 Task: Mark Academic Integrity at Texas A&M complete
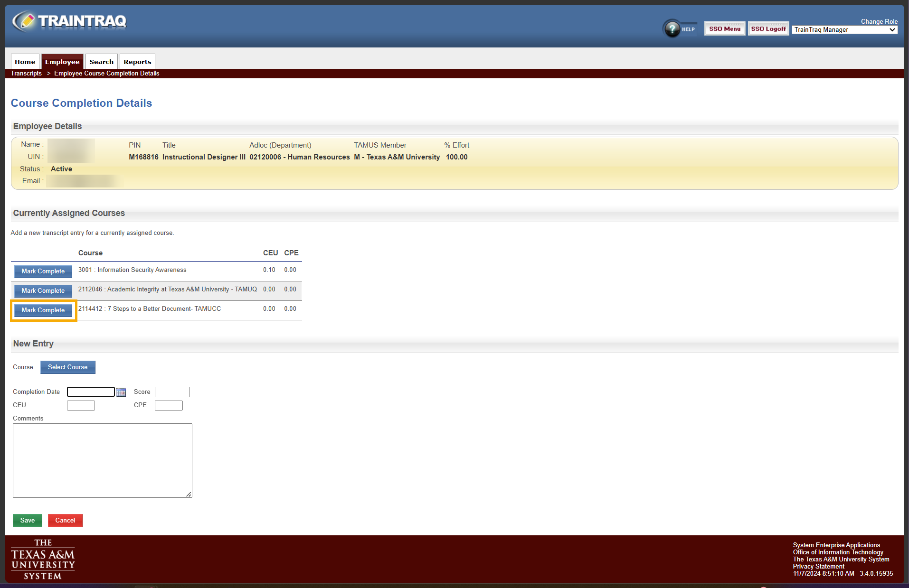[x=43, y=290]
